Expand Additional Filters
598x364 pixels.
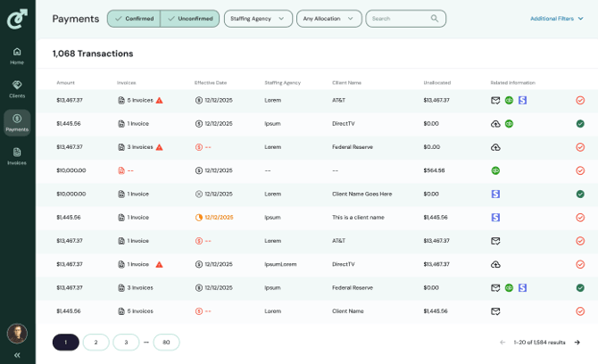click(x=556, y=19)
